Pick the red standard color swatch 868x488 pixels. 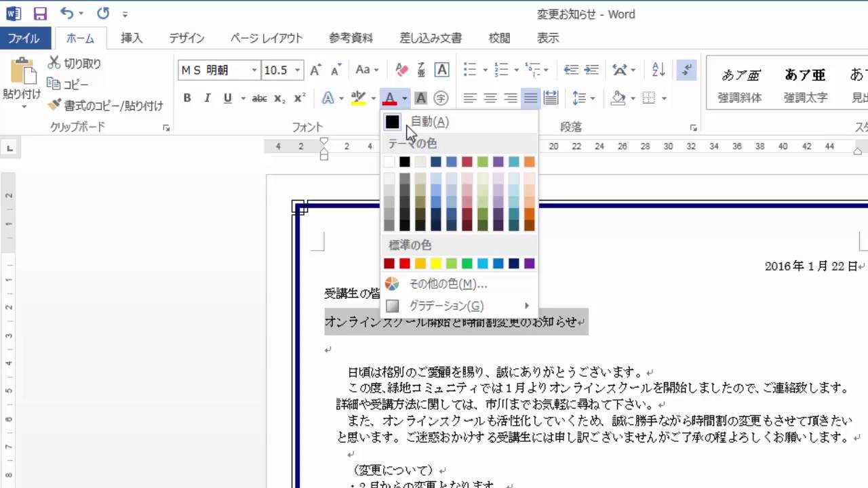tap(405, 264)
